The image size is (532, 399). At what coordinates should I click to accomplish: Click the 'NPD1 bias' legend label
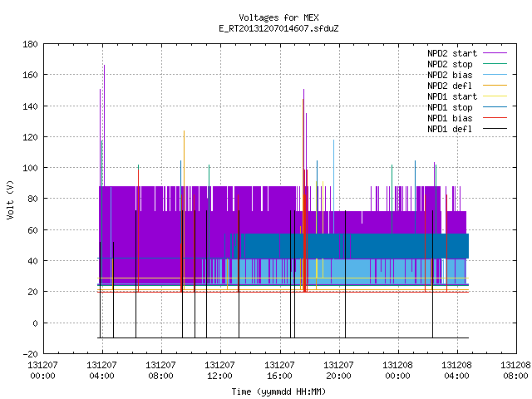(x=450, y=118)
